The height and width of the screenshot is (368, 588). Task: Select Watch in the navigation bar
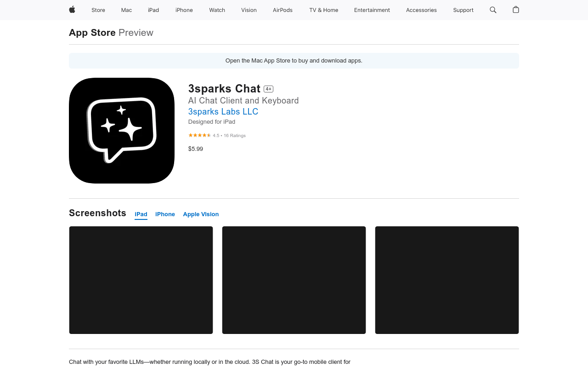(x=217, y=10)
